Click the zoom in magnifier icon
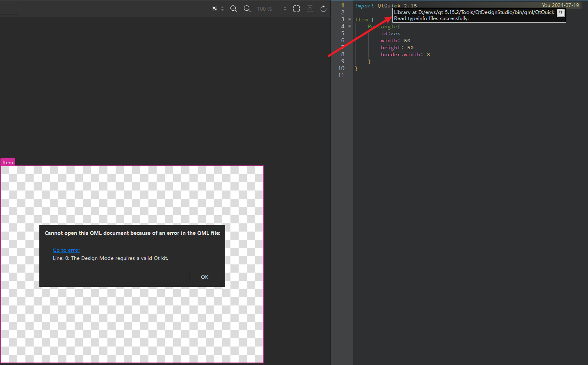Screen dimensions: 588x365 tap(234, 9)
